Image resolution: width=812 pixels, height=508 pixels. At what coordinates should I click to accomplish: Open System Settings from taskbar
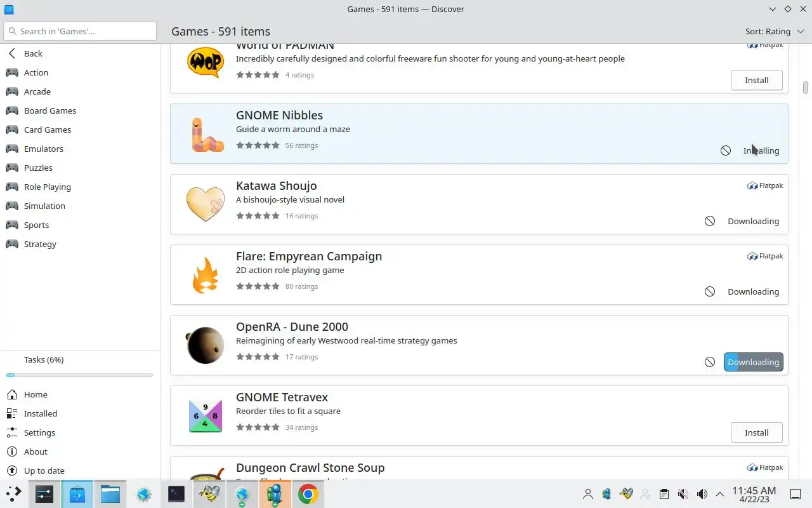(x=44, y=493)
